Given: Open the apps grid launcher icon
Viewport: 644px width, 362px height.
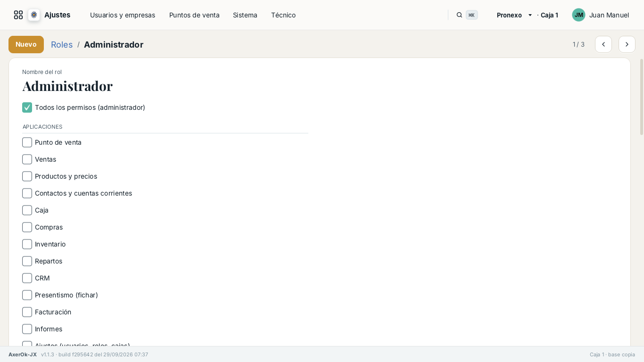Looking at the screenshot, I should pyautogui.click(x=18, y=15).
